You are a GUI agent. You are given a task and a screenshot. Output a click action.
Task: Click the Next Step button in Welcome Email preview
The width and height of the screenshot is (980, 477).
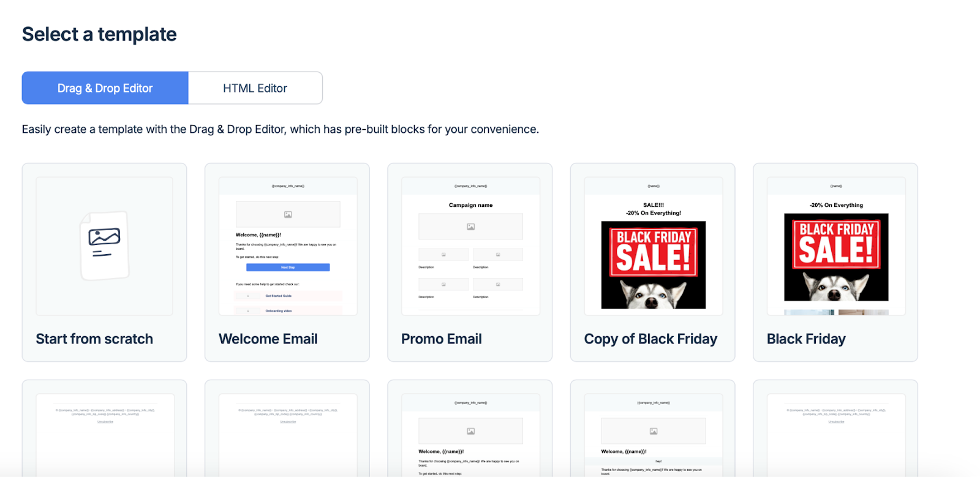coord(287,267)
